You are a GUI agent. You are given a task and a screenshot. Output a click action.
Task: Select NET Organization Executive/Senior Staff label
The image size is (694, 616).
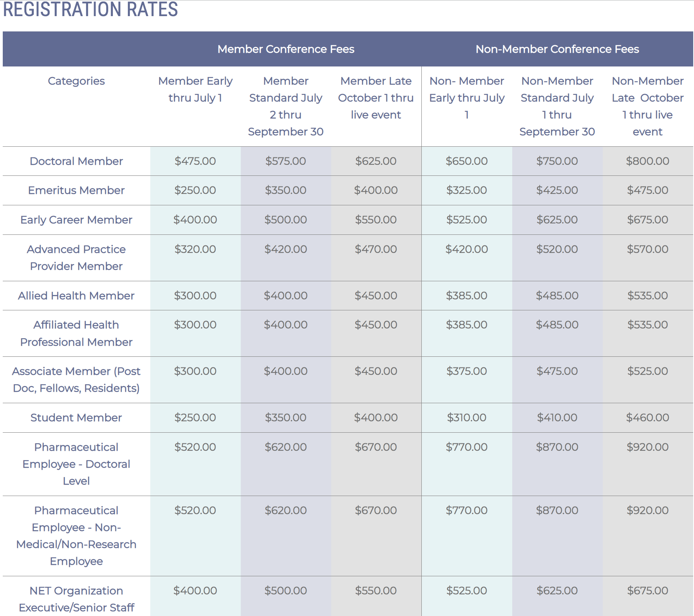pos(76,599)
